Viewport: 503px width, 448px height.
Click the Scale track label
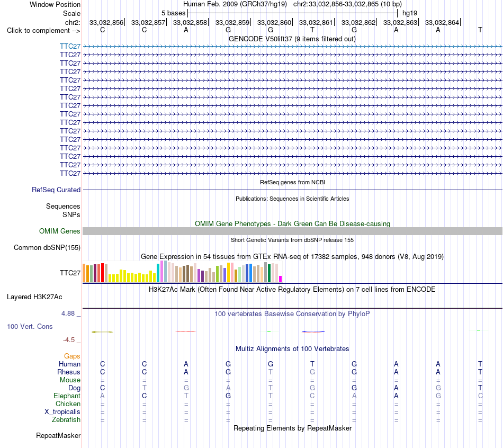click(x=71, y=13)
